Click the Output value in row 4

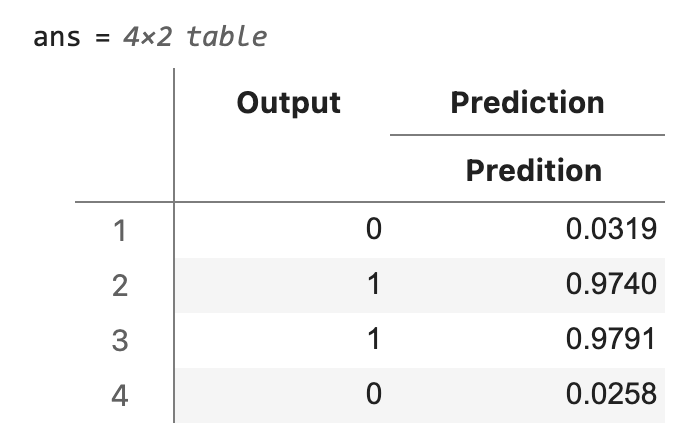point(373,396)
